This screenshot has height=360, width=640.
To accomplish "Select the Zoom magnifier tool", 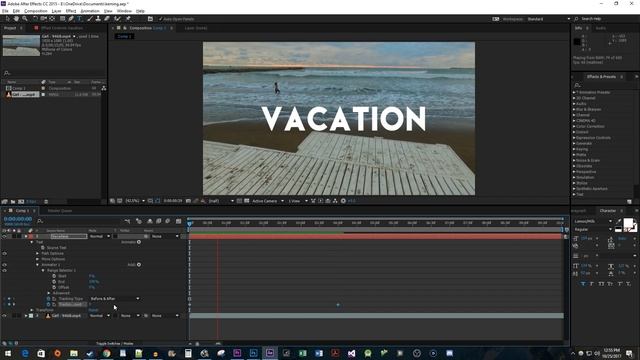I will click(x=25, y=19).
